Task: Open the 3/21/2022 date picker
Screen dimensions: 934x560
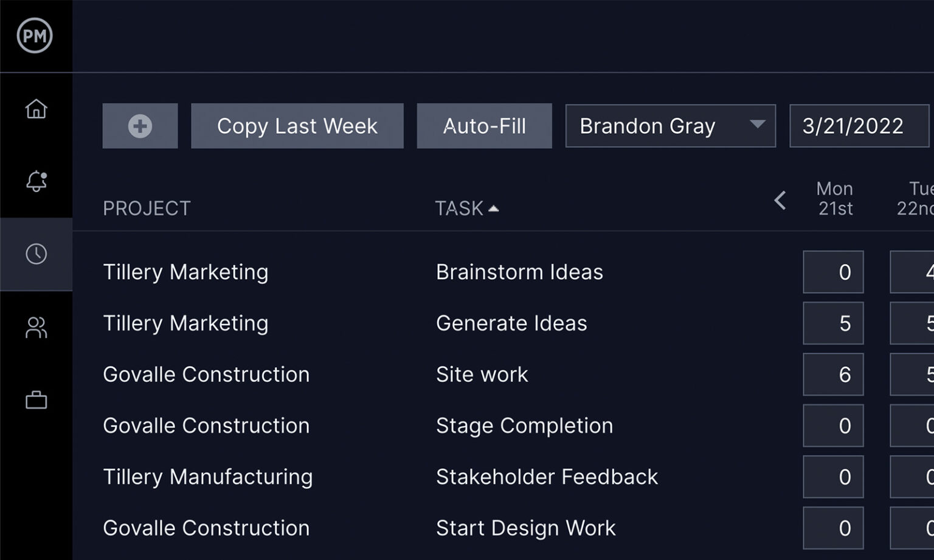Action: click(859, 126)
